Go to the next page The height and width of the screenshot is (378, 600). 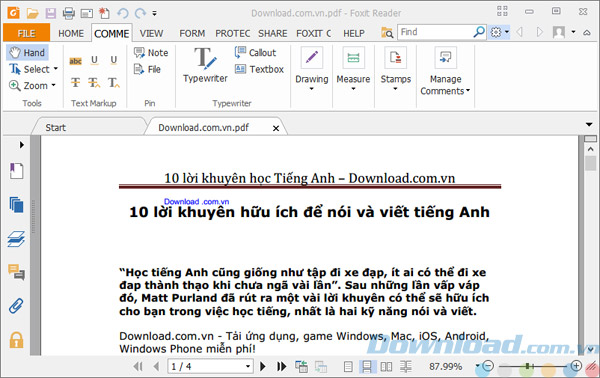[262, 367]
